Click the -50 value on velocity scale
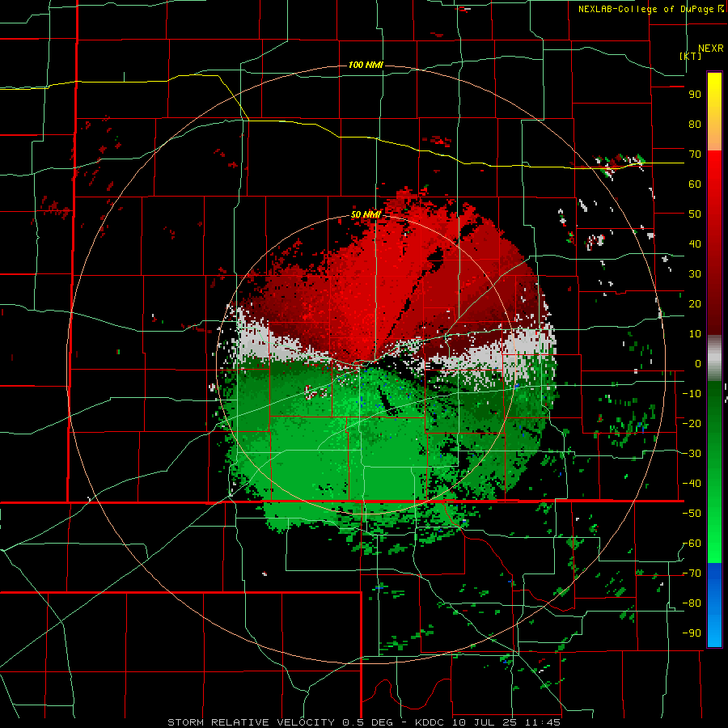 (692, 514)
